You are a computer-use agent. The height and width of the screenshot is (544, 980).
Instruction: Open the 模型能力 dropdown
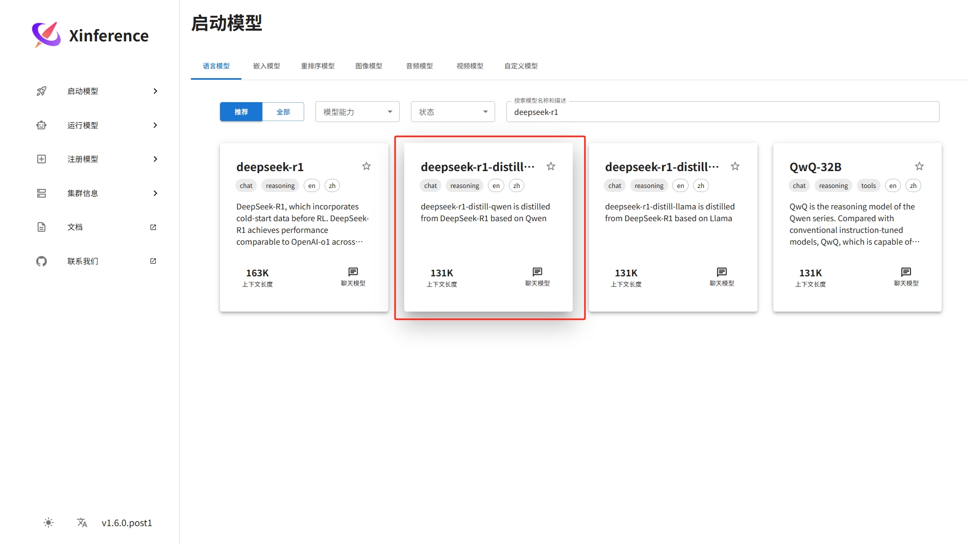[x=357, y=112]
